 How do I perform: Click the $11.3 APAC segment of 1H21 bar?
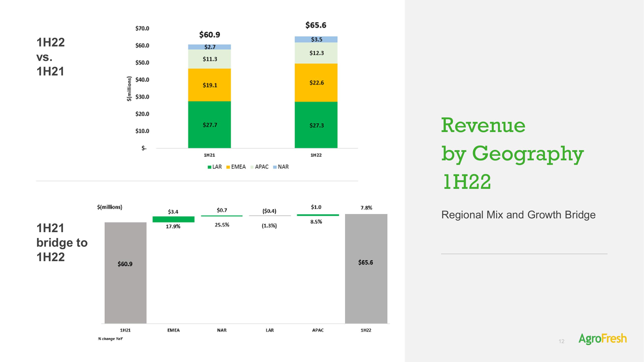coord(209,59)
